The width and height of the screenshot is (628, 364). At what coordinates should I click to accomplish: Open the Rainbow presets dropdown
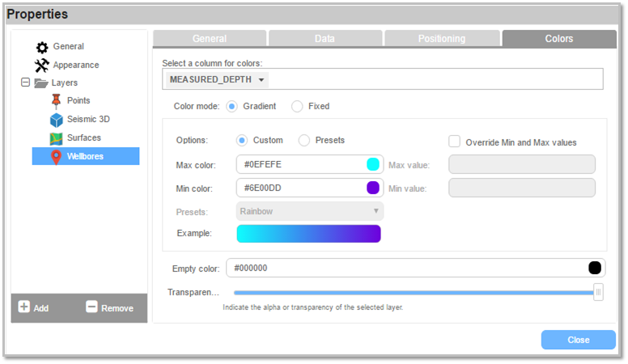(310, 211)
